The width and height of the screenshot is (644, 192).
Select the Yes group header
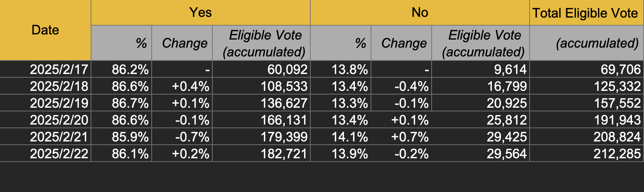point(200,12)
